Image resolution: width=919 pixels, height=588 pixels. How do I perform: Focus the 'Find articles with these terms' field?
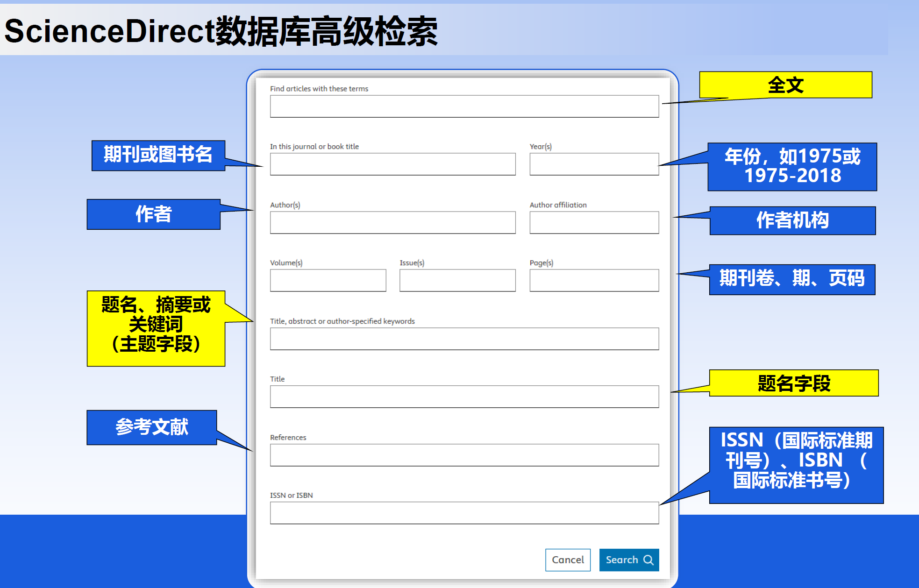464,106
